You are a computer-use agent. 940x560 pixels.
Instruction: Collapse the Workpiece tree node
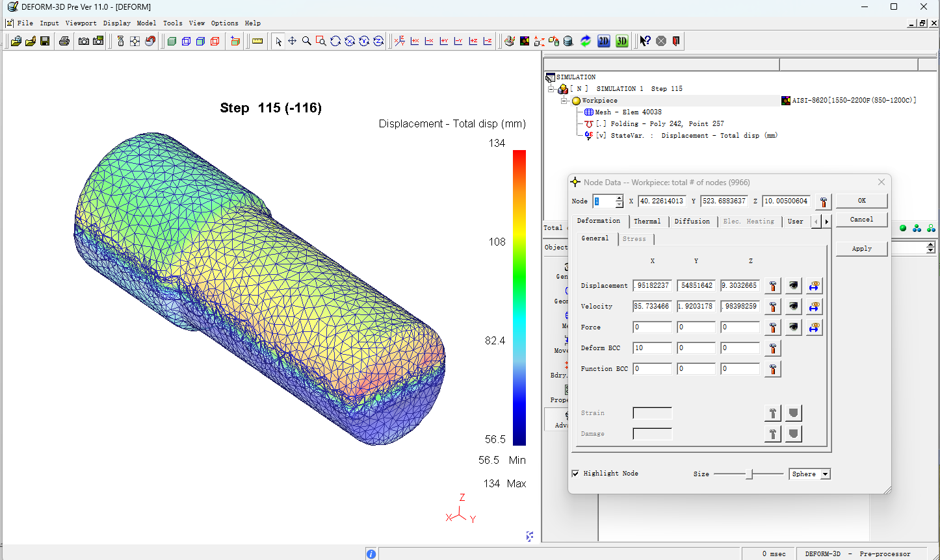point(565,101)
